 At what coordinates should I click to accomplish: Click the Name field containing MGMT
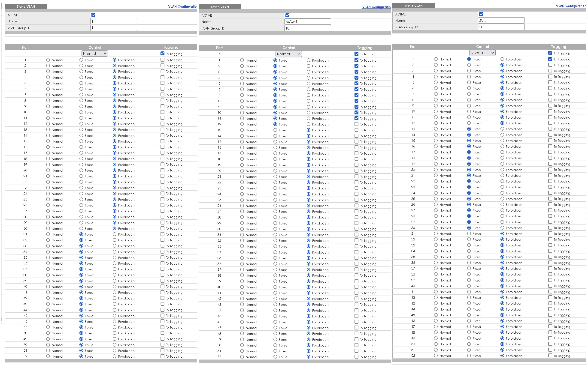(308, 22)
